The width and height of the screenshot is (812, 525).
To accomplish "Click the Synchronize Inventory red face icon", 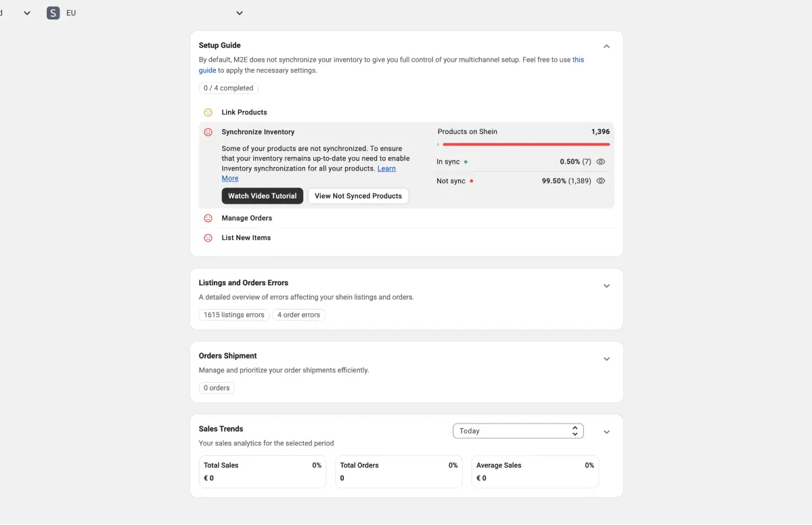I will pos(208,132).
